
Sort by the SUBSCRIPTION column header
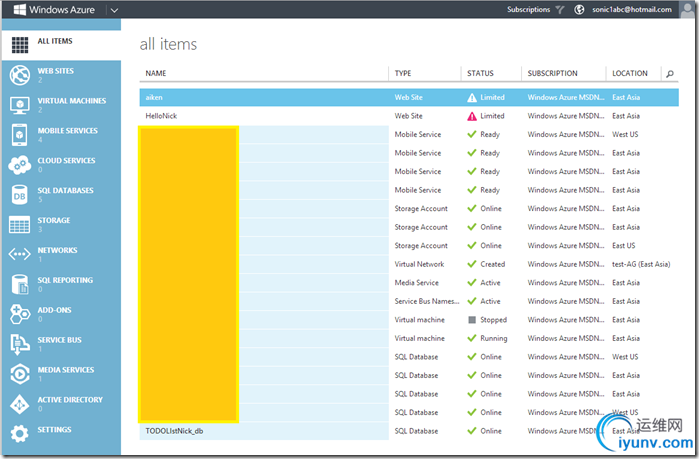click(x=552, y=74)
